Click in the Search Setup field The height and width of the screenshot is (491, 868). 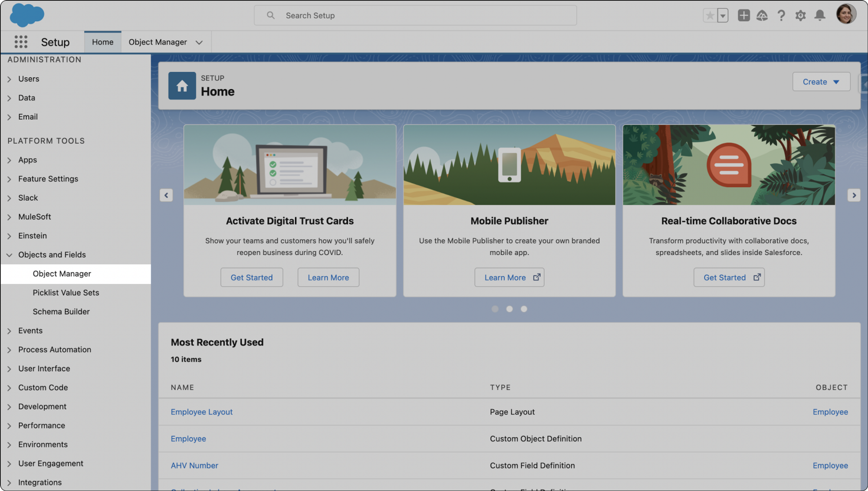[415, 16]
